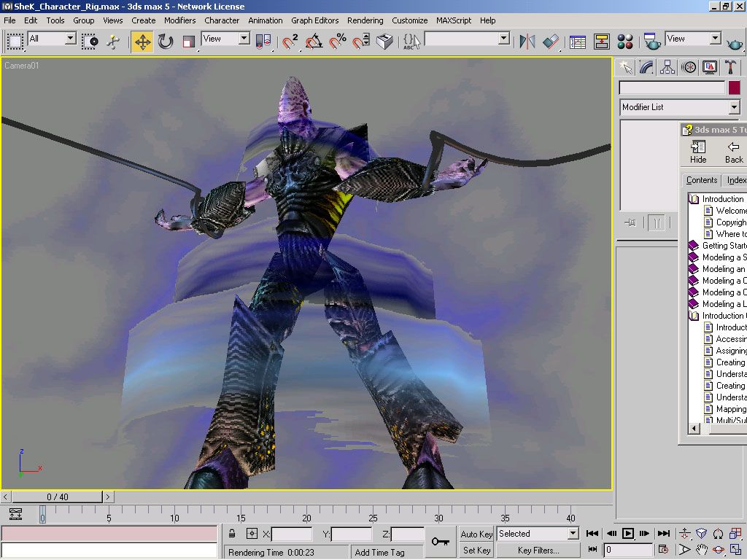Select the Rotate transform tool

166,42
